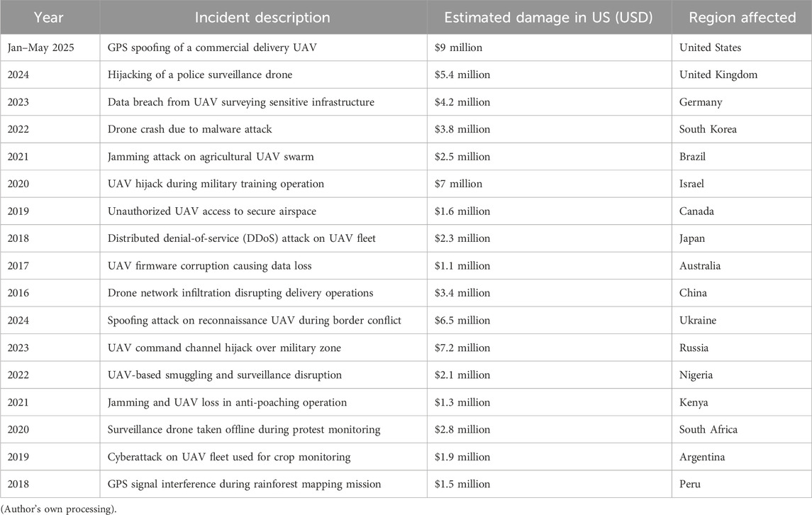The width and height of the screenshot is (812, 515).
Task: Select the Estimated damage in US (USD) header
Action: click(548, 17)
